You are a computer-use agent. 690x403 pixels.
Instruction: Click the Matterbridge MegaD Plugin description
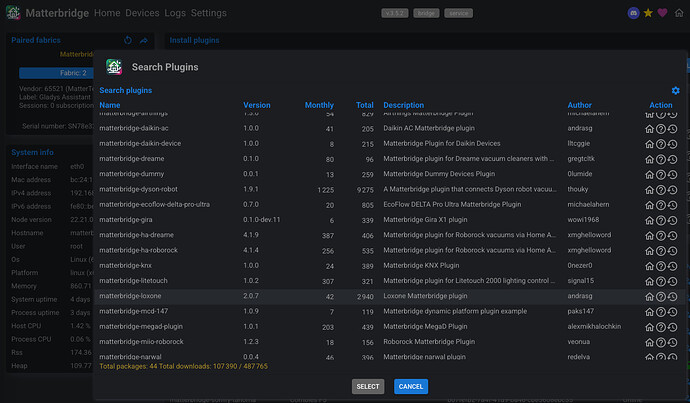click(x=425, y=326)
